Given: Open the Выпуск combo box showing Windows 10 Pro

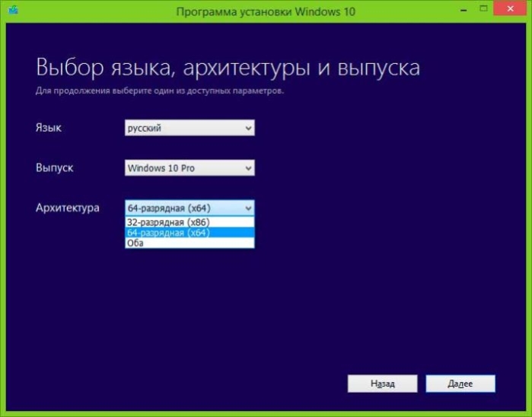Looking at the screenshot, I should click(190, 168).
